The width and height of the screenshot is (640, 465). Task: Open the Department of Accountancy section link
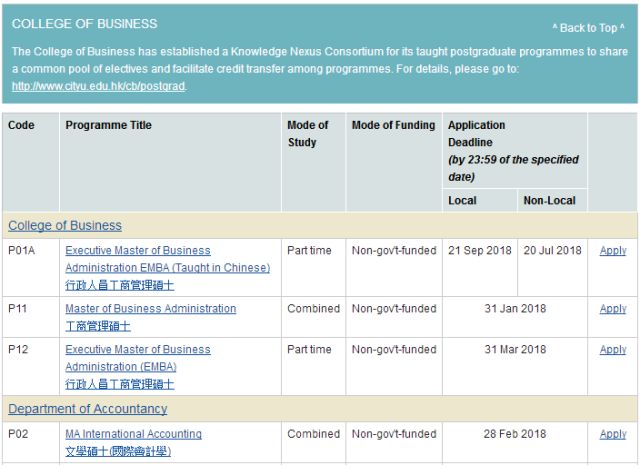[88, 409]
